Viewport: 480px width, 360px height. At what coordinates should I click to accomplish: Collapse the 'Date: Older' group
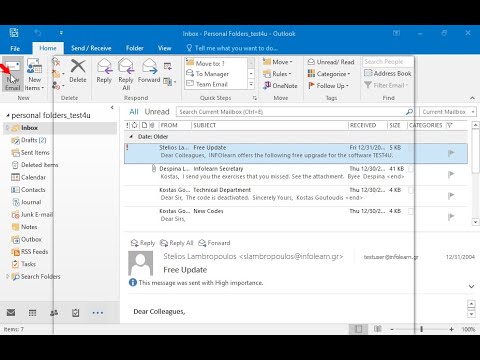(131, 137)
